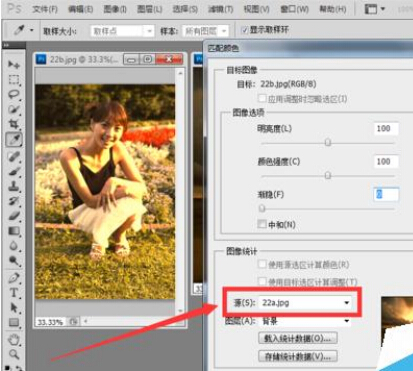This screenshot has height=371, width=413.
Task: Select the Eraser tool
Action: 14,216
